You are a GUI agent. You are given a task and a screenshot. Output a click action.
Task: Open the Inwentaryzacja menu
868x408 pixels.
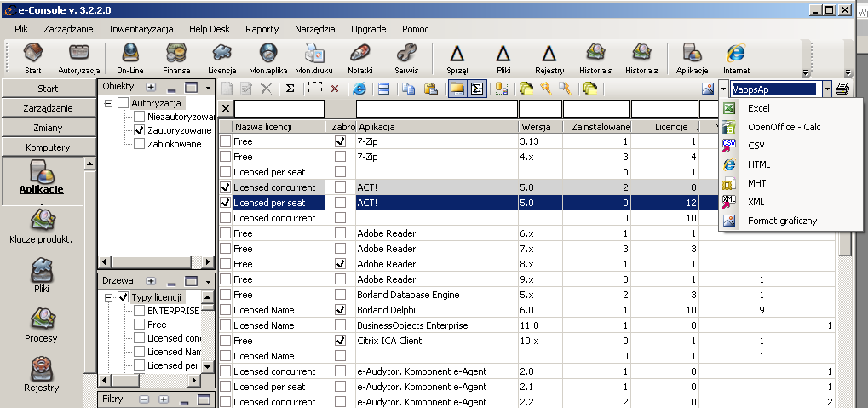[141, 29]
